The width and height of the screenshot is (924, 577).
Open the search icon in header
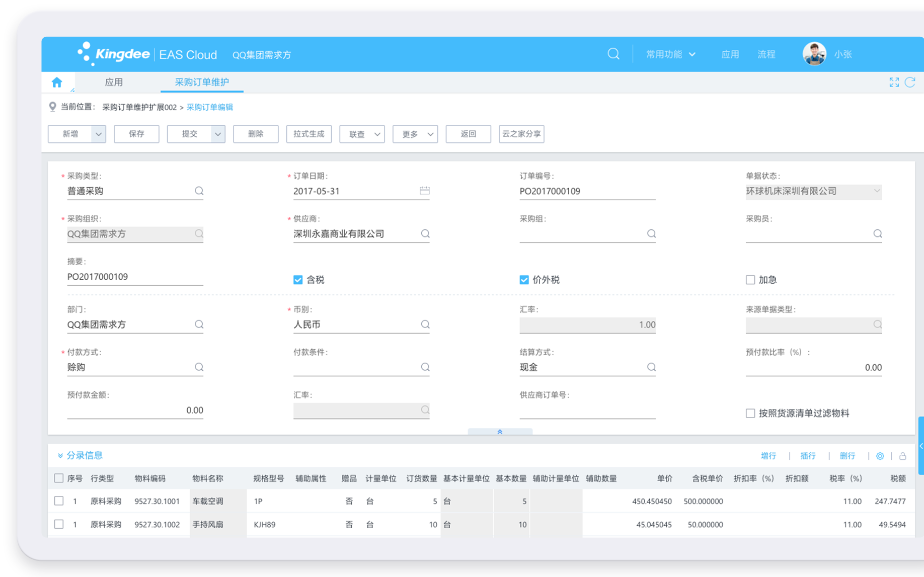tap(613, 54)
